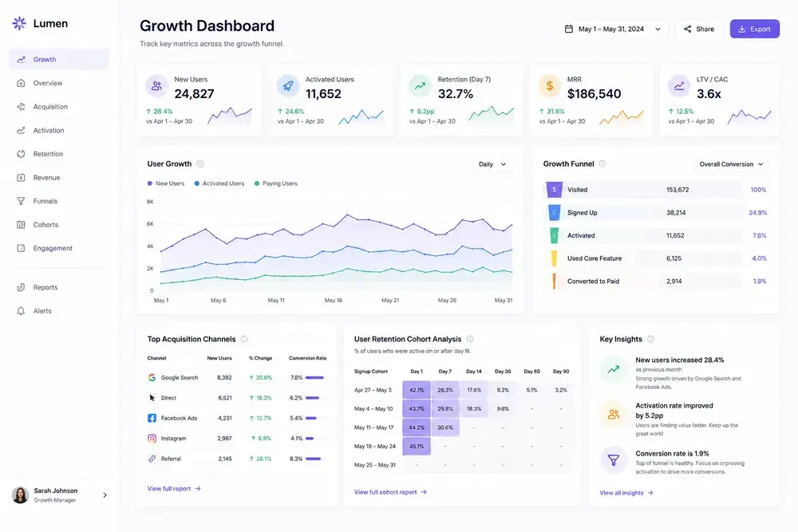
Task: Click the Lumen logo icon
Action: pyautogui.click(x=19, y=23)
